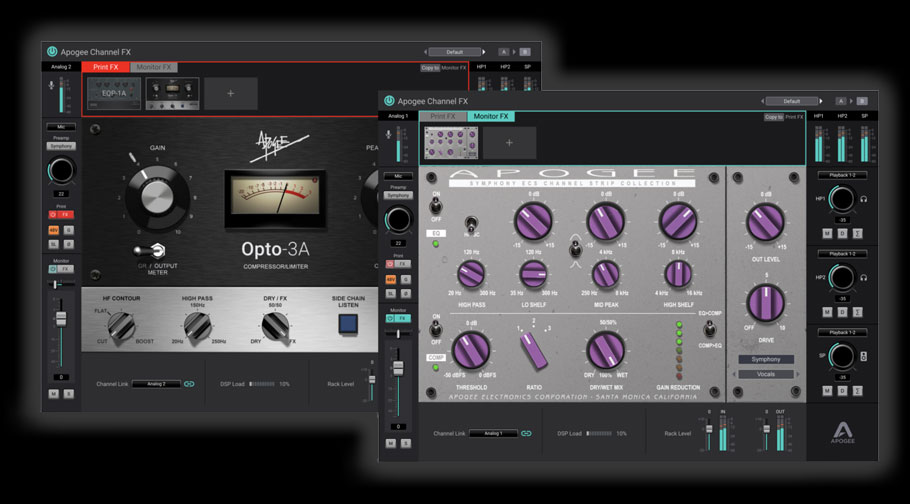
Task: Click D button under SP knob
Action: point(842,391)
